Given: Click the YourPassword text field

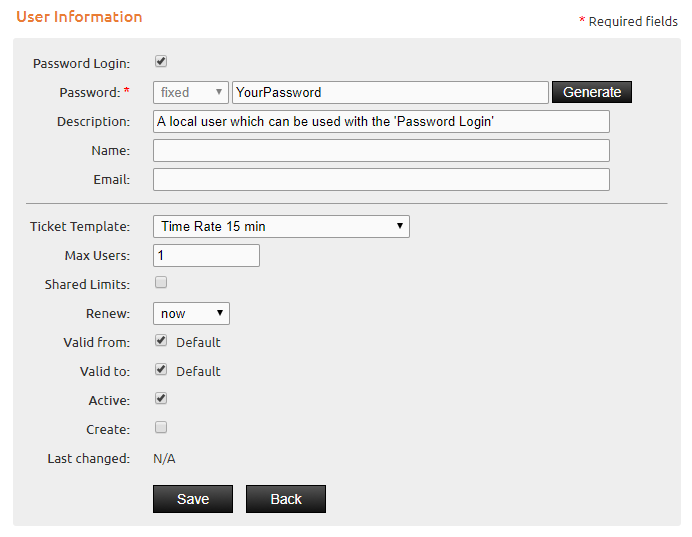Looking at the screenshot, I should 390,92.
